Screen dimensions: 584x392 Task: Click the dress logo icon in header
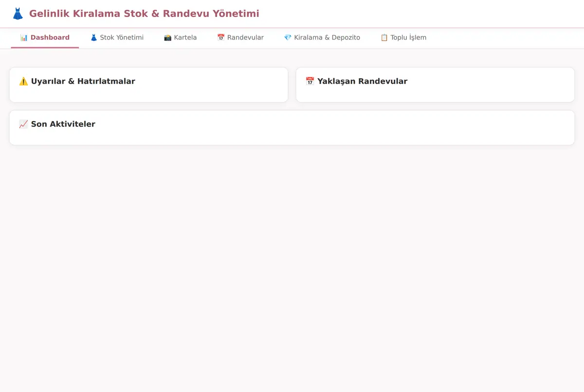(18, 14)
